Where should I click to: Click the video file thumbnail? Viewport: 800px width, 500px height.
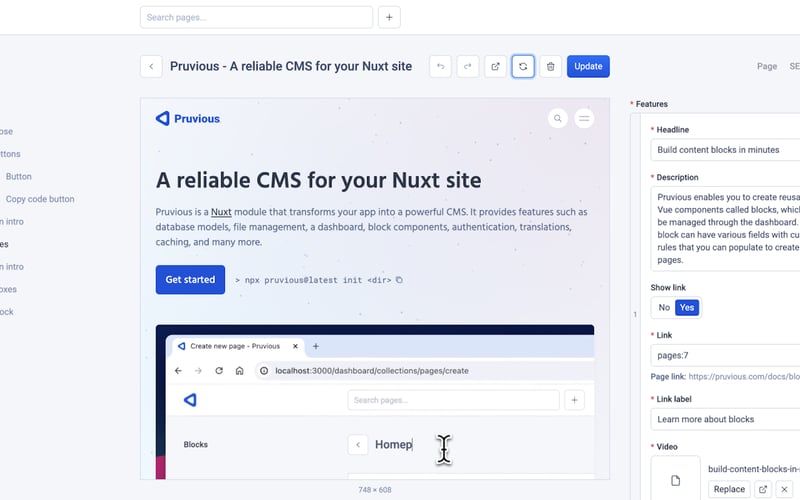676,479
